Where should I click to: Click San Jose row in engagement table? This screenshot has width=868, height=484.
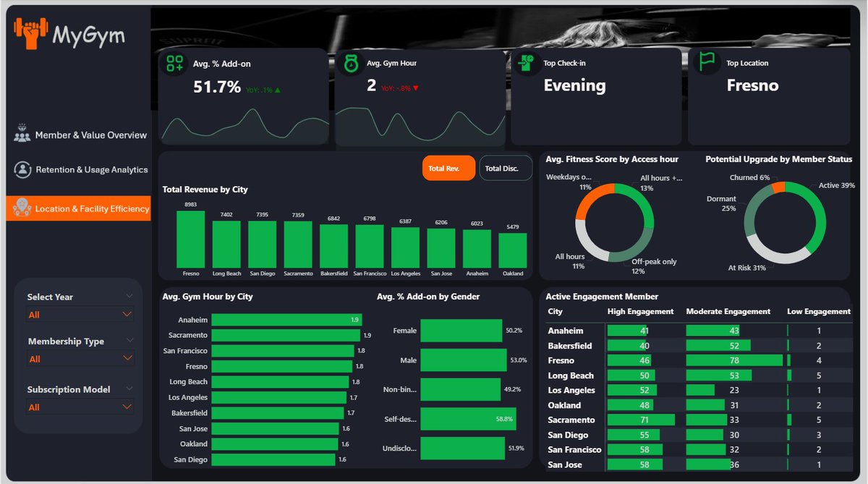click(x=699, y=464)
